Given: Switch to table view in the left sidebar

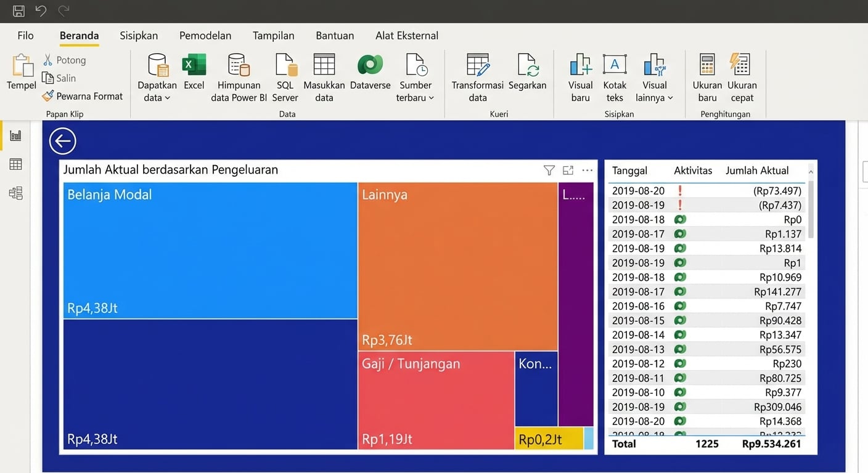Looking at the screenshot, I should coord(15,163).
